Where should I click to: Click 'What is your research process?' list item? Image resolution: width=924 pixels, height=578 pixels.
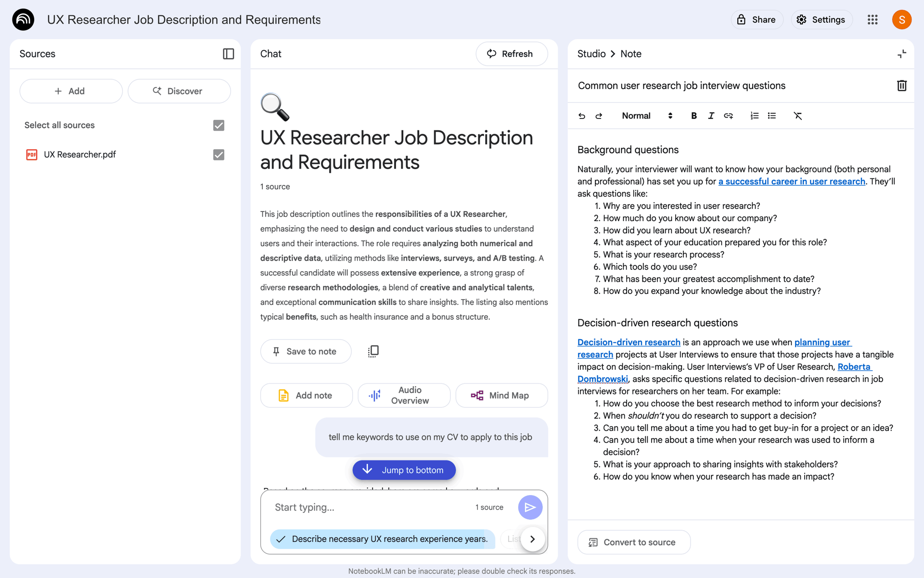tap(663, 255)
